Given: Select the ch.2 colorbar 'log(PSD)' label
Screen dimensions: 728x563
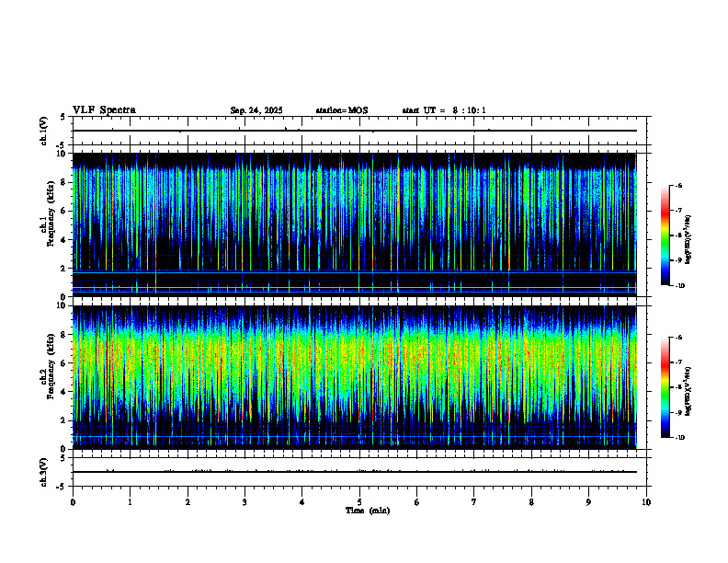Looking at the screenshot, I should pos(688,391).
